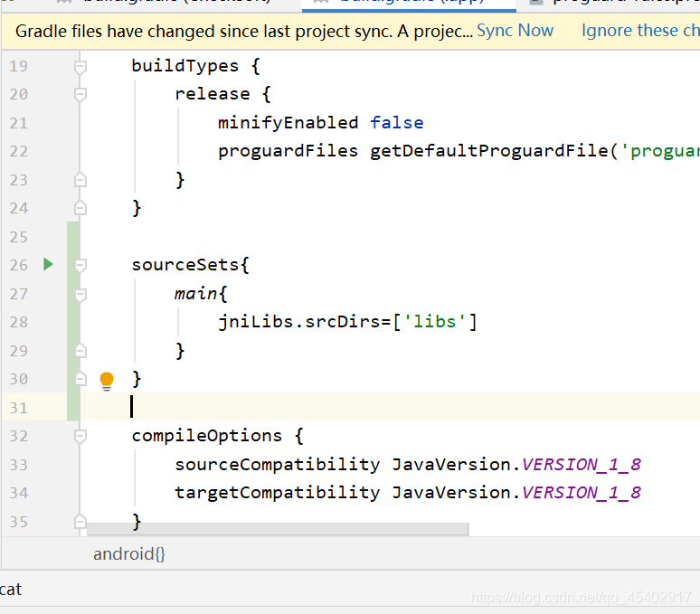Click on minifyEnabled text
Viewport: 700px width, 614px height.
[288, 123]
